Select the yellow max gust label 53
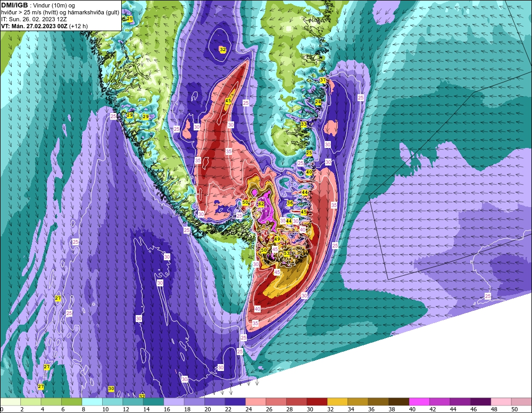This screenshot has width=532, height=413. click(x=287, y=253)
